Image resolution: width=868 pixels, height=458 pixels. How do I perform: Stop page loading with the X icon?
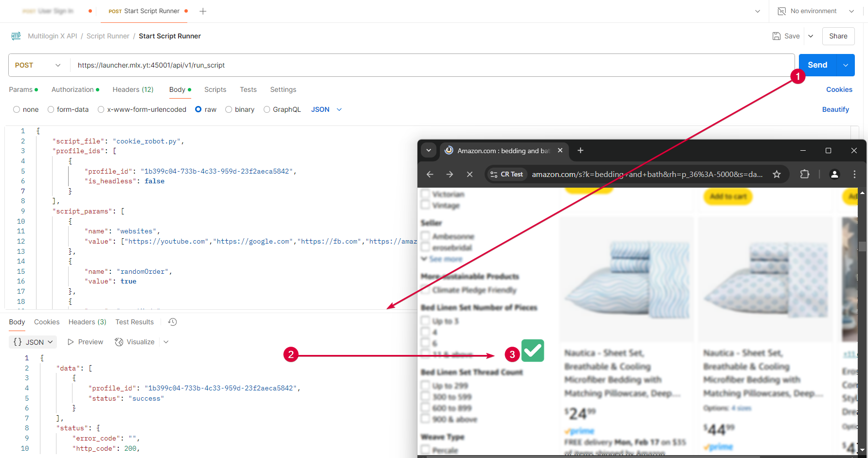470,174
